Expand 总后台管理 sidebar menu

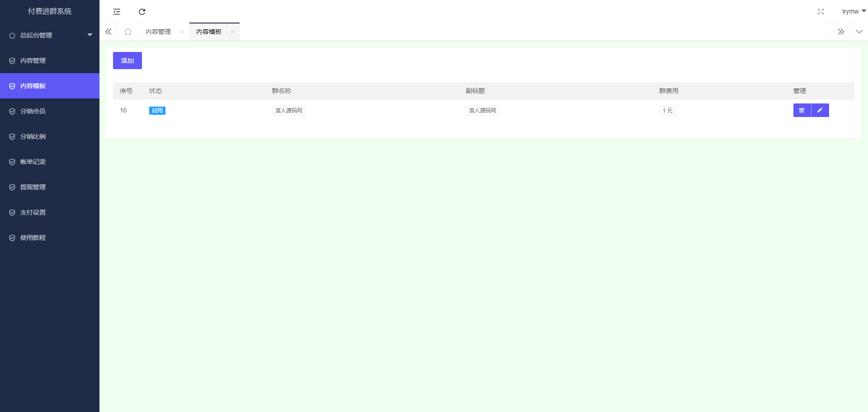(50, 35)
